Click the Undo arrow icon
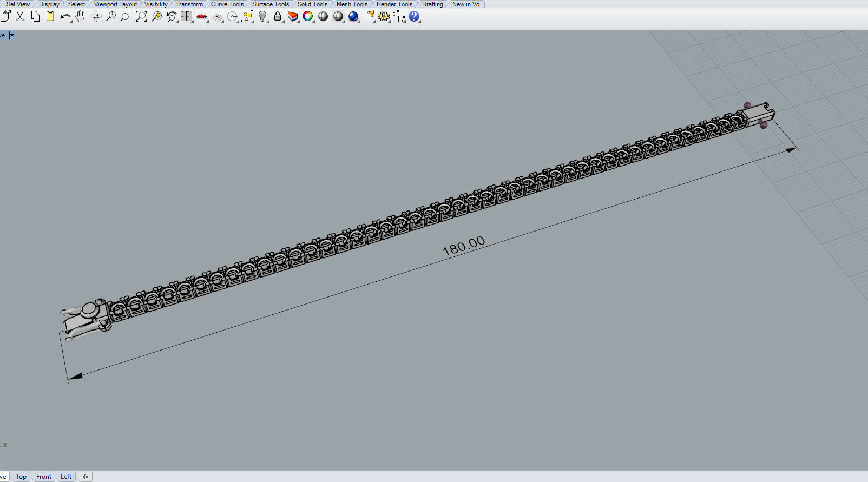The height and width of the screenshot is (482, 868). [x=65, y=17]
